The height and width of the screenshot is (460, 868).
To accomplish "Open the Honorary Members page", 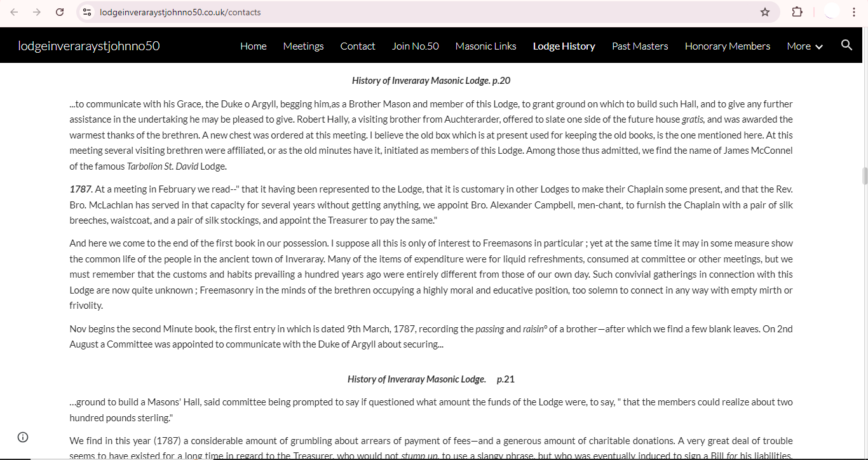I will (x=728, y=46).
